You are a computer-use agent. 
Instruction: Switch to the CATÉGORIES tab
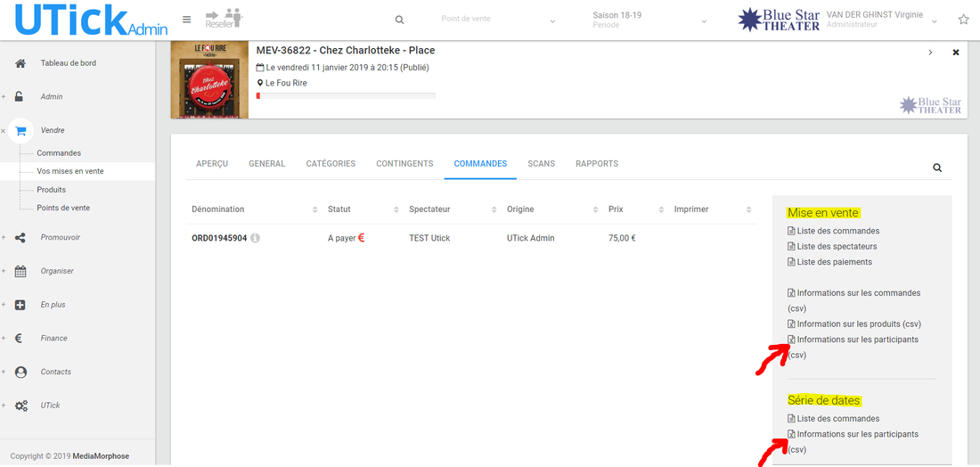tap(331, 164)
